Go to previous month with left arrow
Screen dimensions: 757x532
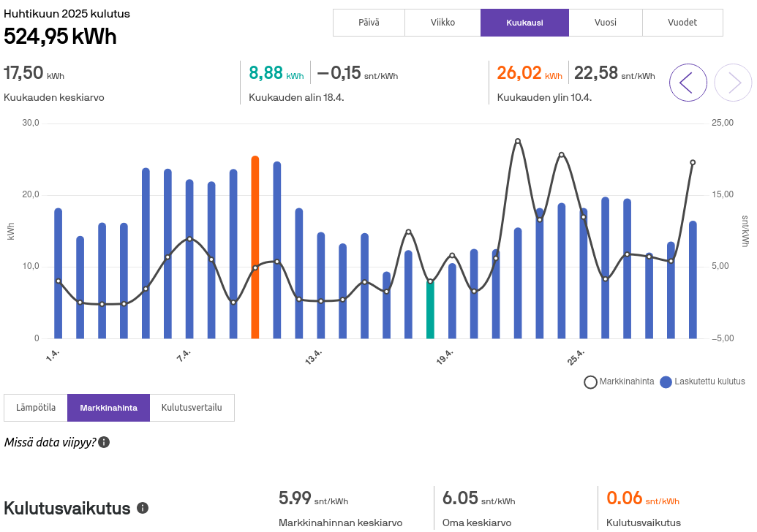[688, 83]
